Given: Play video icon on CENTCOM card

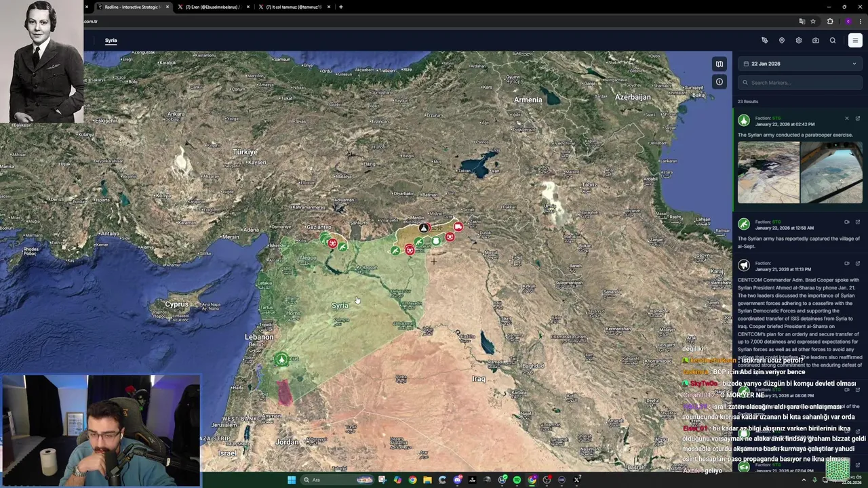Looking at the screenshot, I should coord(846,264).
